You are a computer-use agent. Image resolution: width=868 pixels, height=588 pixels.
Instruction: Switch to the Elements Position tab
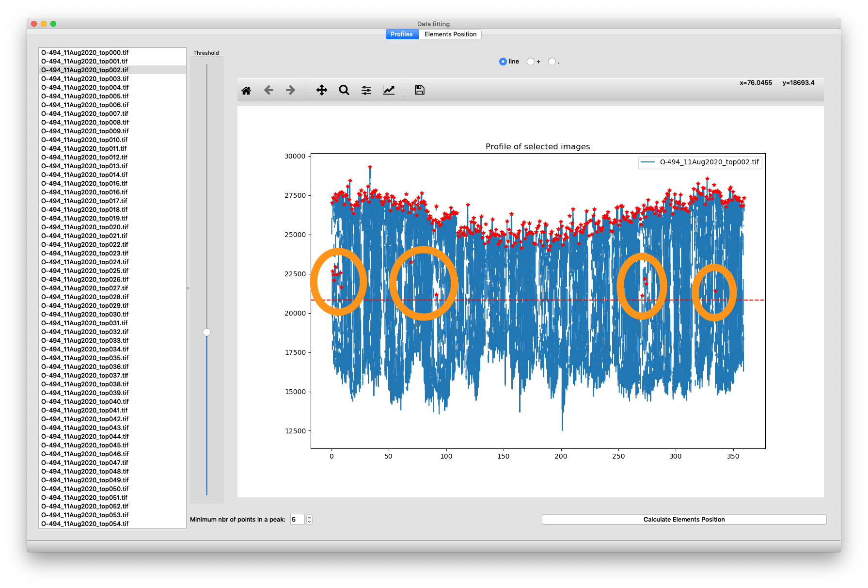(x=450, y=34)
